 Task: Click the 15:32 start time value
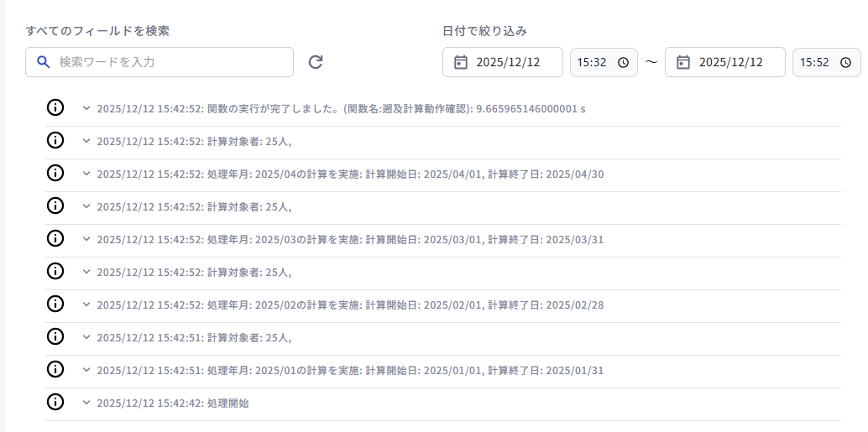click(x=591, y=62)
